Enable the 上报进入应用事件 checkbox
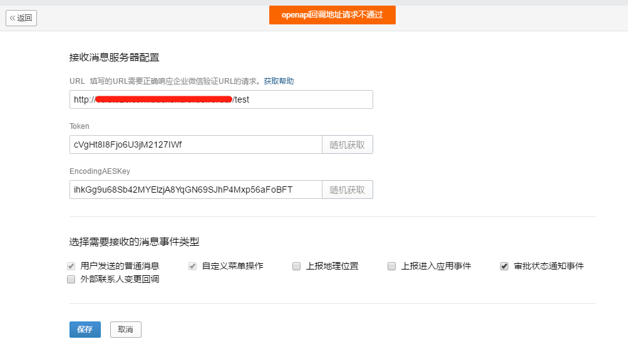The image size is (628, 364). click(392, 266)
